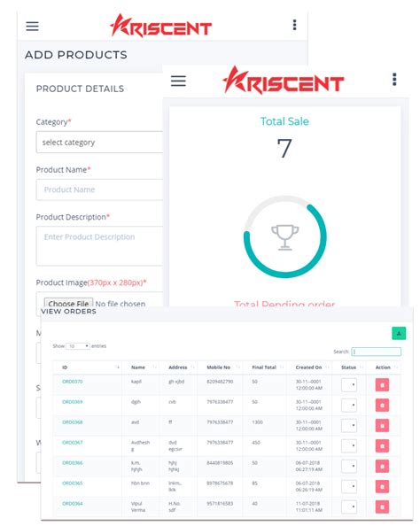This screenshot has width=420, height=526.
Task: Open the select category dropdown
Action: point(99,143)
